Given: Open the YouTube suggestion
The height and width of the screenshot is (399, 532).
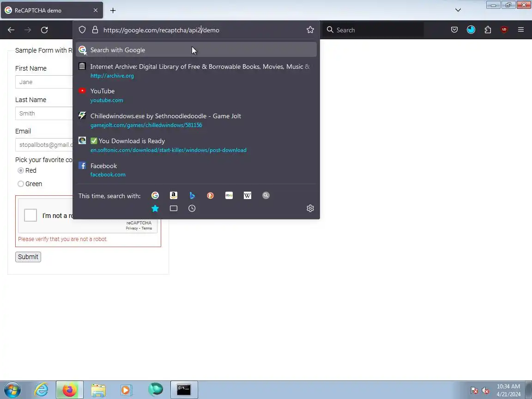Looking at the screenshot, I should (x=196, y=95).
